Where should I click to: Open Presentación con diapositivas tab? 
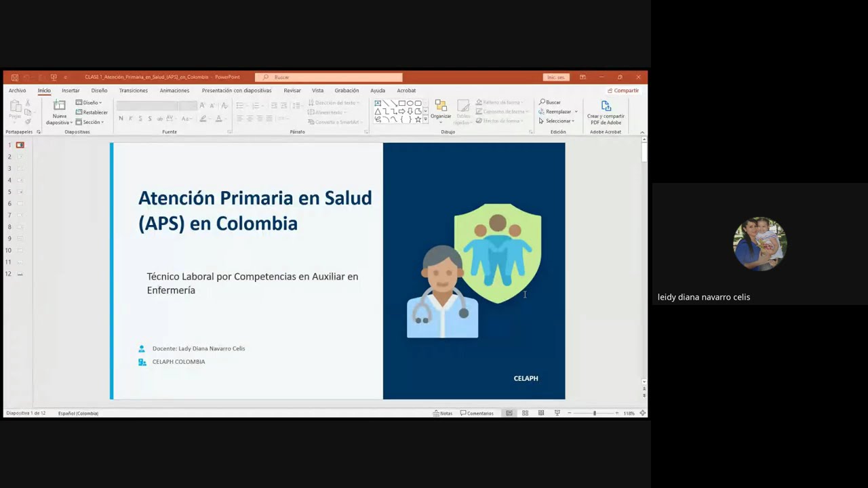(x=237, y=90)
